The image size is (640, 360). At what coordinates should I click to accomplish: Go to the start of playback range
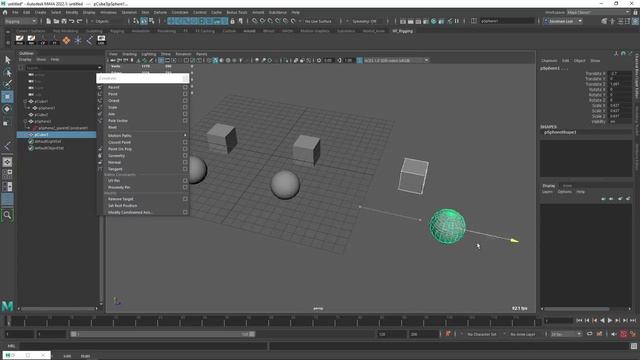click(x=579, y=321)
